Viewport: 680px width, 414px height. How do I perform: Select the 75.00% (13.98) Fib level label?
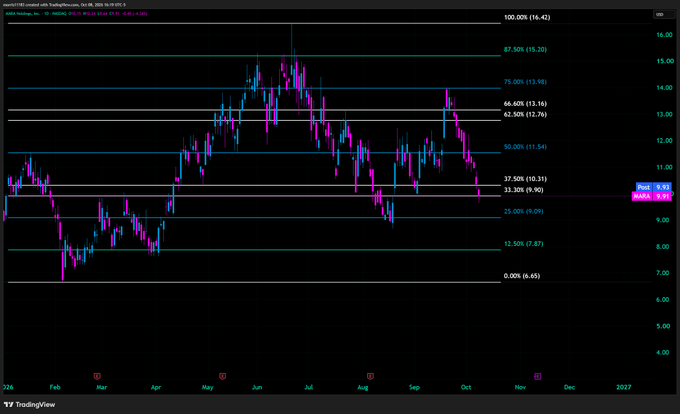pyautogui.click(x=525, y=82)
